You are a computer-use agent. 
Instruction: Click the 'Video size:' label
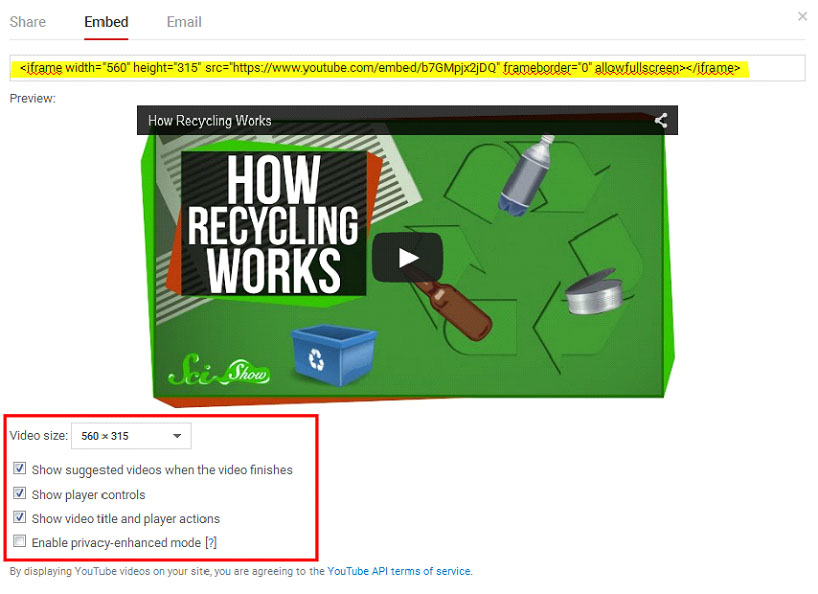point(39,435)
